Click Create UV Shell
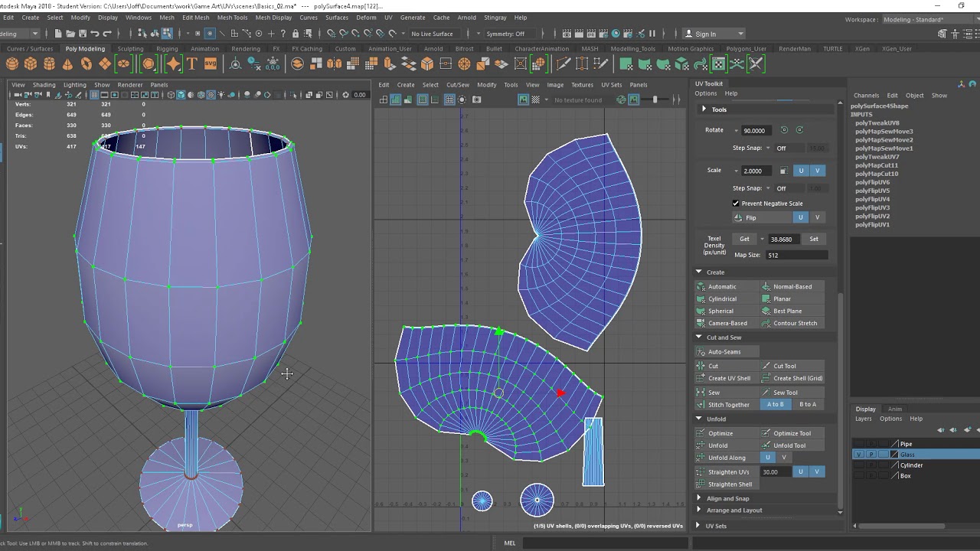Screen dimensions: 980x551 729,379
